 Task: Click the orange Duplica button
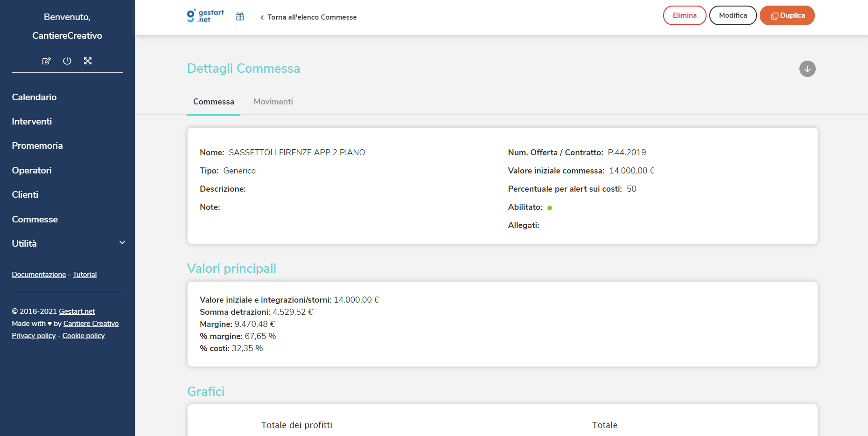pos(787,15)
